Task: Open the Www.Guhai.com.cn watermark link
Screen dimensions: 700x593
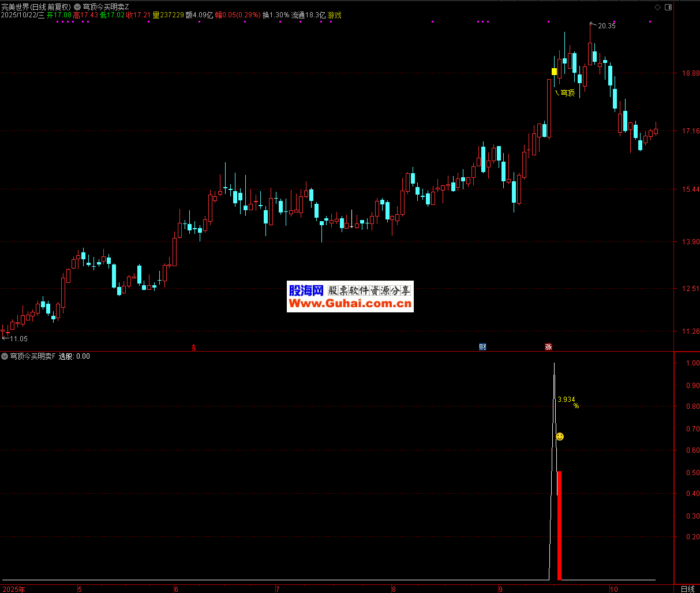Action: pos(350,304)
